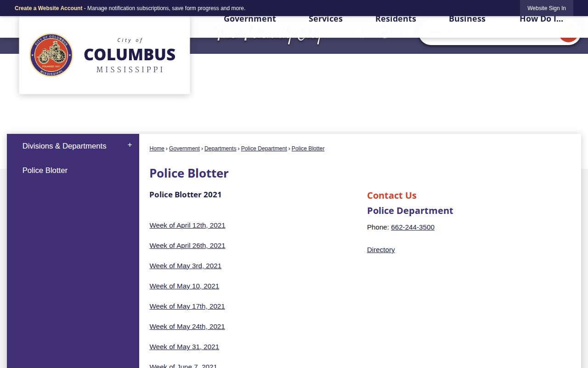The width and height of the screenshot is (588, 368).
Task: Go to the Home breadcrumb
Action: 157,149
